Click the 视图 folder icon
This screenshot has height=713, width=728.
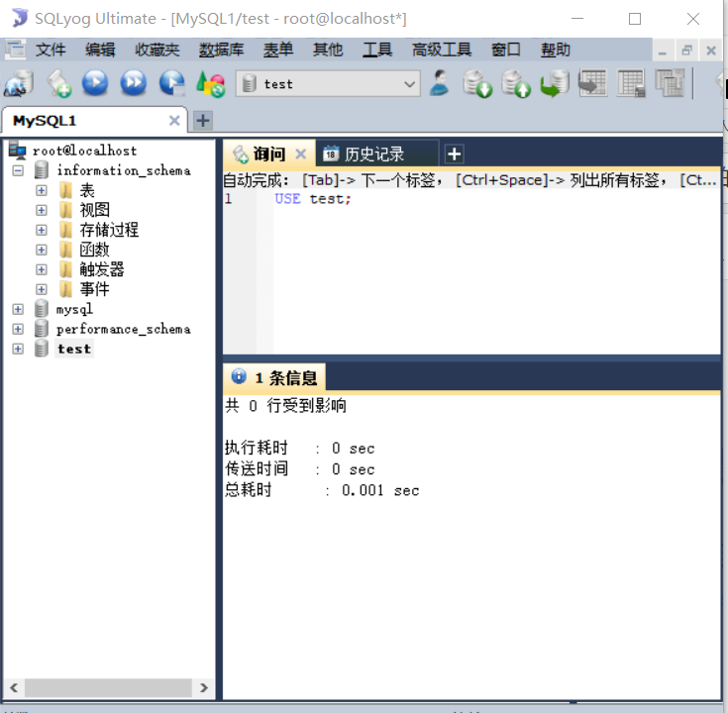[66, 210]
